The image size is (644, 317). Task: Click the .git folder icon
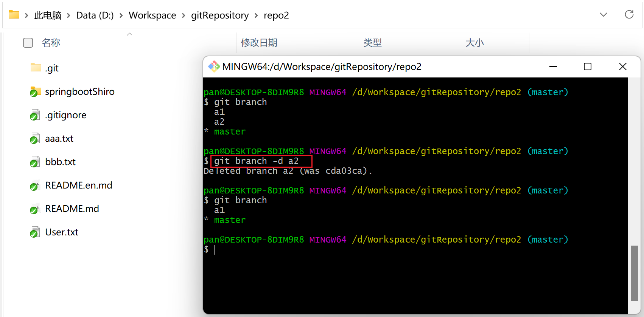coord(36,68)
